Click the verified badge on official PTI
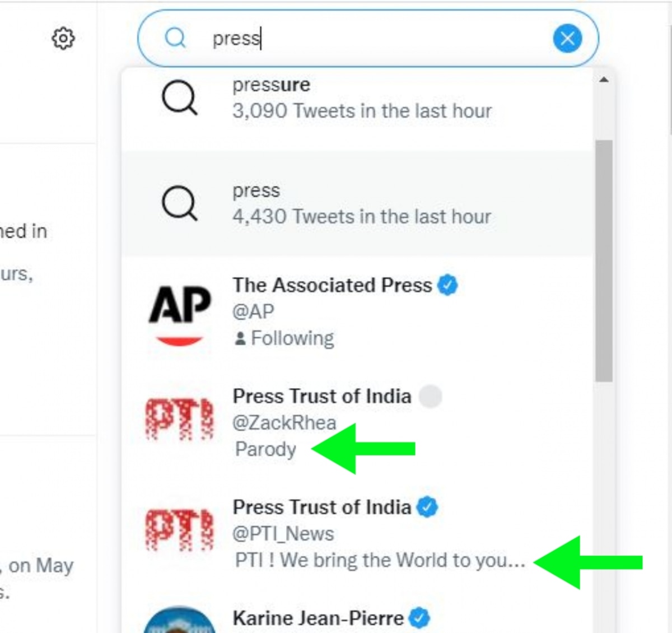 [428, 507]
